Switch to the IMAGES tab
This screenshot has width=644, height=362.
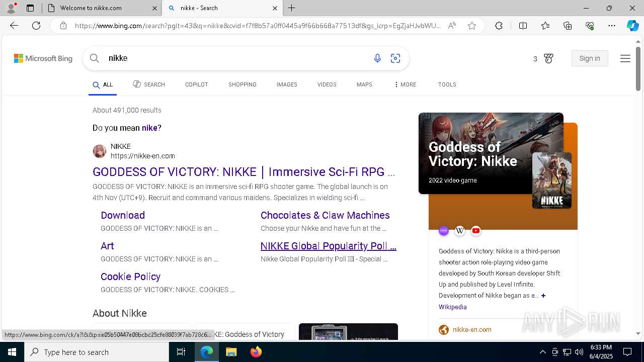(x=287, y=84)
